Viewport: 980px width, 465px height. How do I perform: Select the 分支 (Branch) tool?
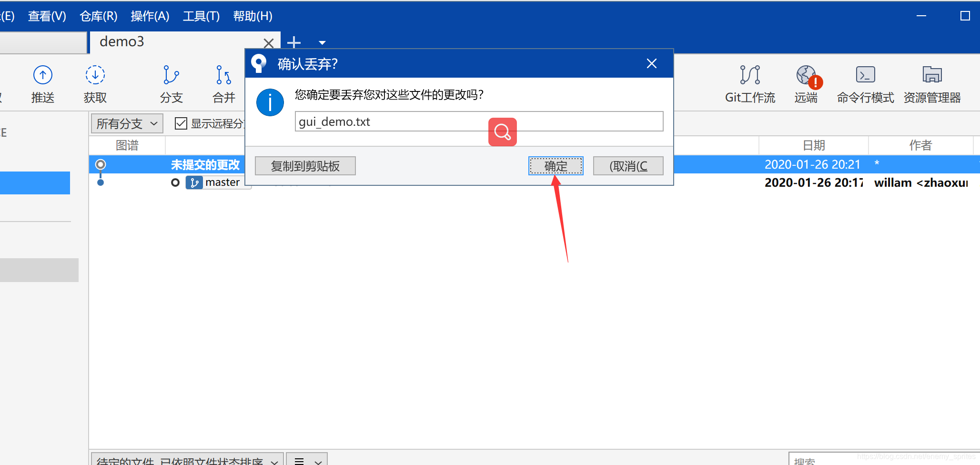click(x=172, y=83)
